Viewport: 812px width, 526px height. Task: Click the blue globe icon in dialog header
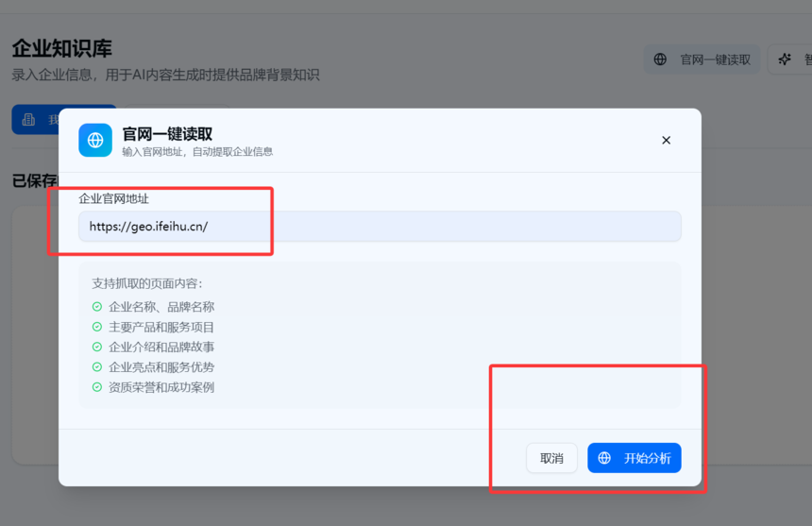coord(95,141)
